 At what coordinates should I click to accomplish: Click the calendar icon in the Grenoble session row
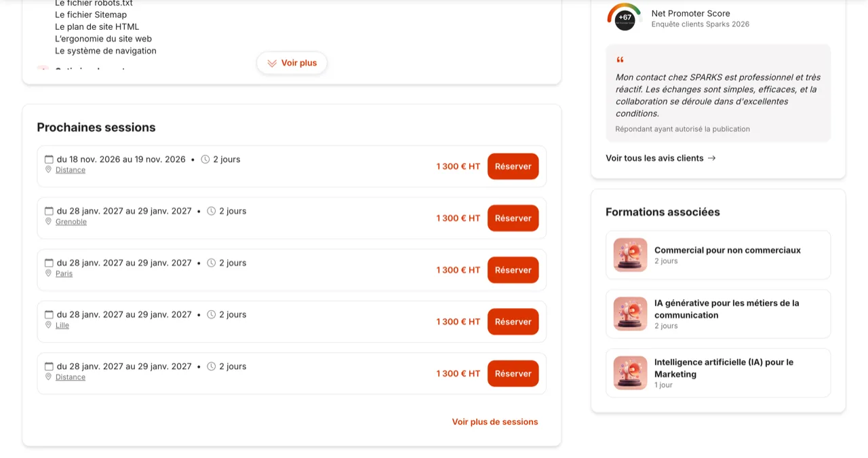49,211
